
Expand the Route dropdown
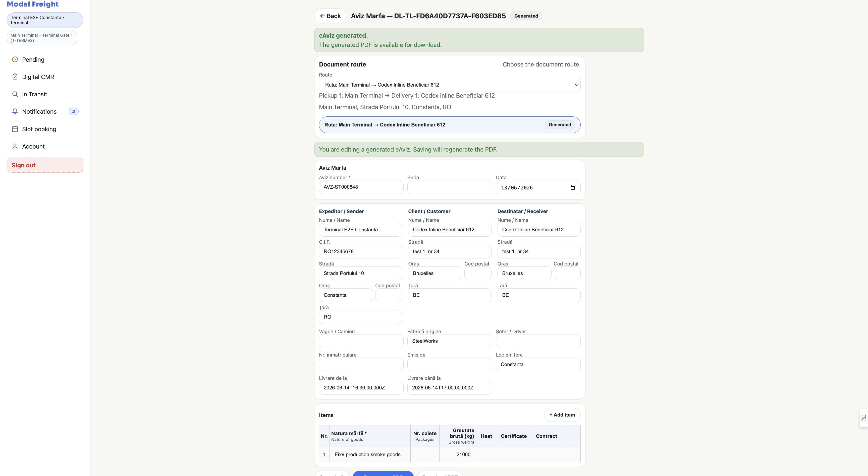(x=450, y=85)
